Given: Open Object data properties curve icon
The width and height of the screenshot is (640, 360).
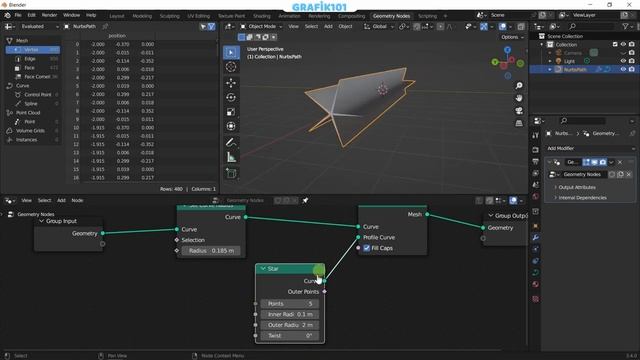Looking at the screenshot, I should click(x=536, y=273).
